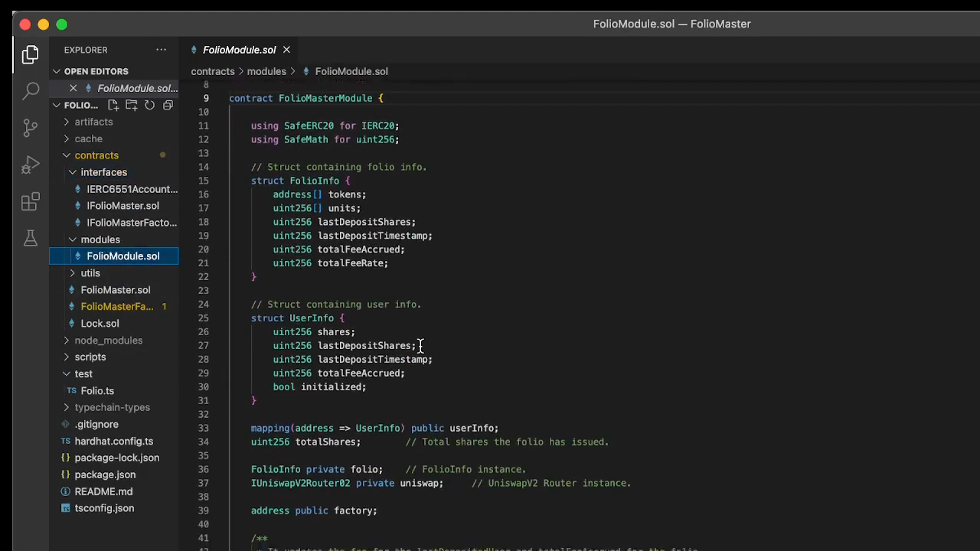Open the .gitignore file
Viewport: 980px width, 551px height.
(96, 425)
